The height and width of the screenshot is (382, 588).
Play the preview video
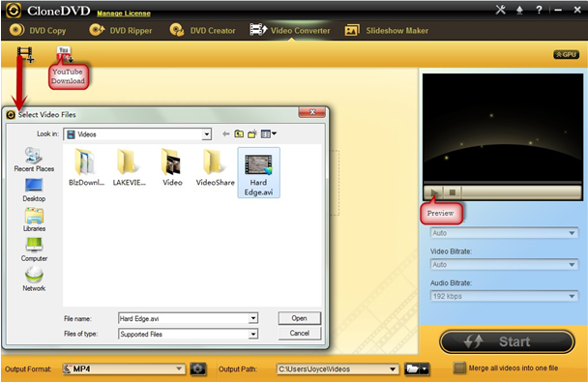pyautogui.click(x=434, y=192)
